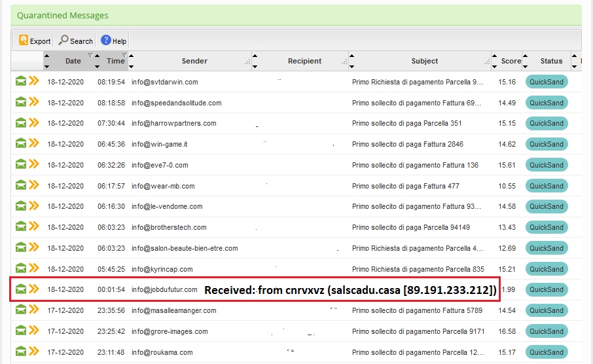Image resolution: width=593 pixels, height=364 pixels.
Task: Click QuickSand status for info@speedandsolitude.com
Action: coord(547,103)
